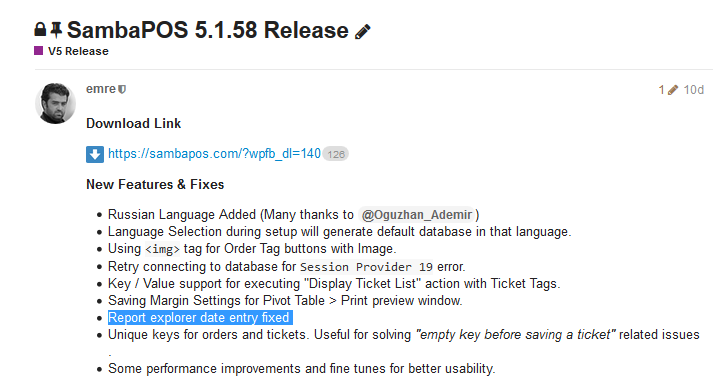720x379 pixels.
Task: Click the 10d post date
Action: coord(693,90)
